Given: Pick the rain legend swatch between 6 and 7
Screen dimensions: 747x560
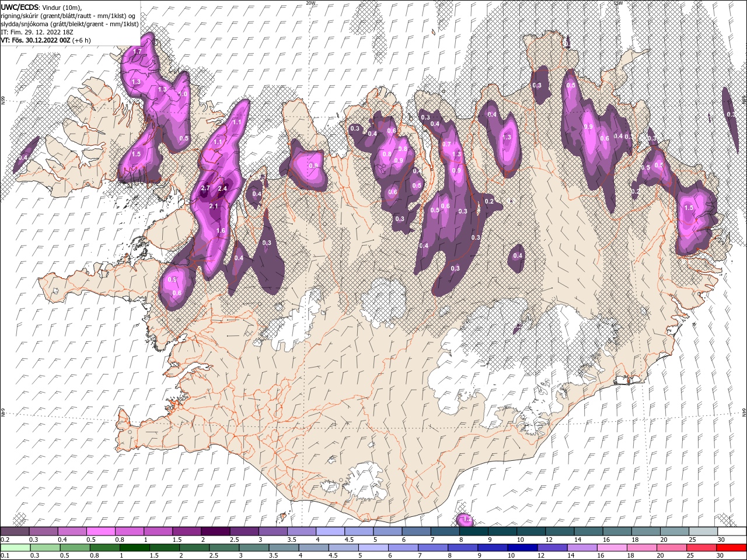Looking at the screenshot, I should [x=403, y=548].
